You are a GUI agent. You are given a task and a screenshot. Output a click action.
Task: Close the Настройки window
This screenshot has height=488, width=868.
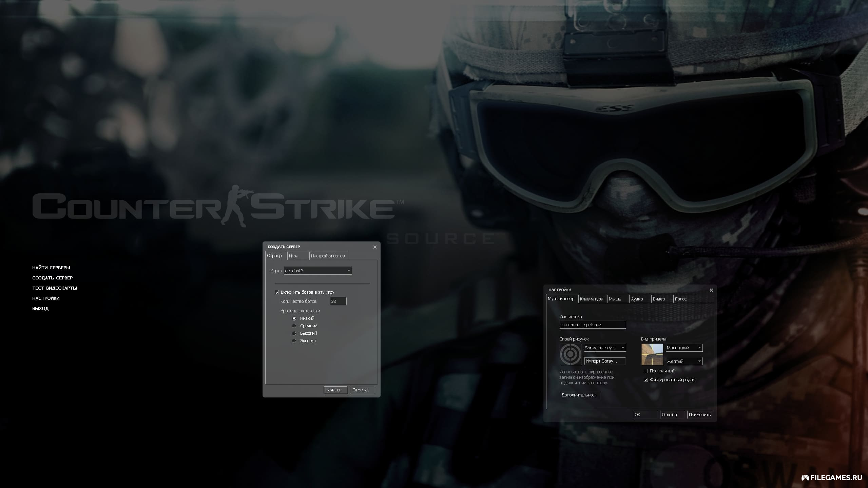(x=711, y=290)
